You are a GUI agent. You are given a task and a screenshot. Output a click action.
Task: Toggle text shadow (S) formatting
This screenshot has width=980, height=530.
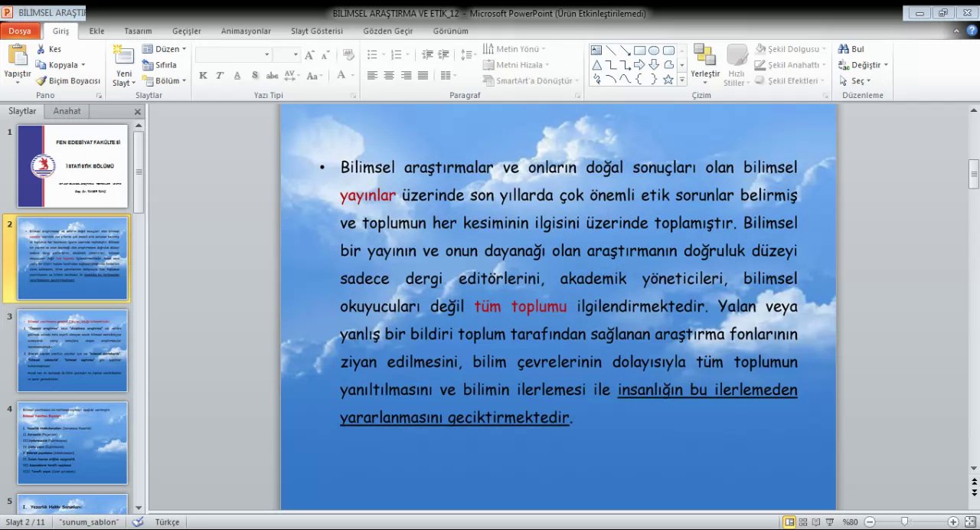(254, 75)
